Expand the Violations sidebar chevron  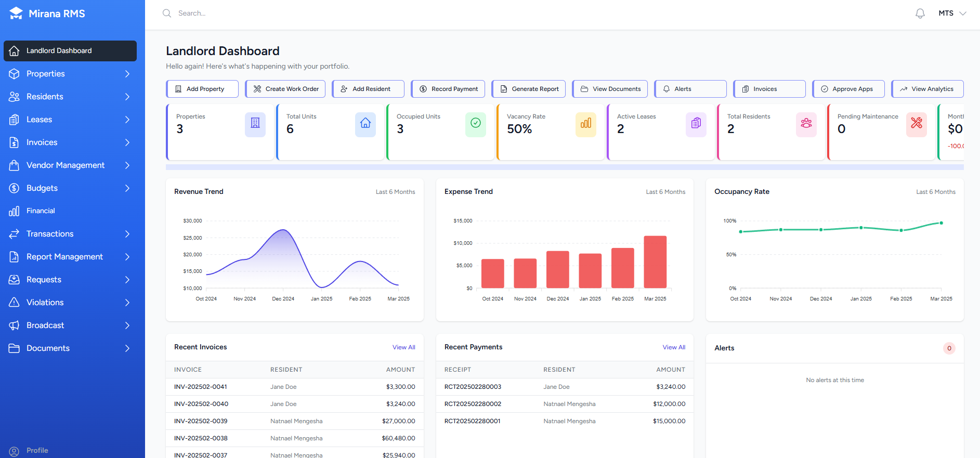pyautogui.click(x=127, y=303)
